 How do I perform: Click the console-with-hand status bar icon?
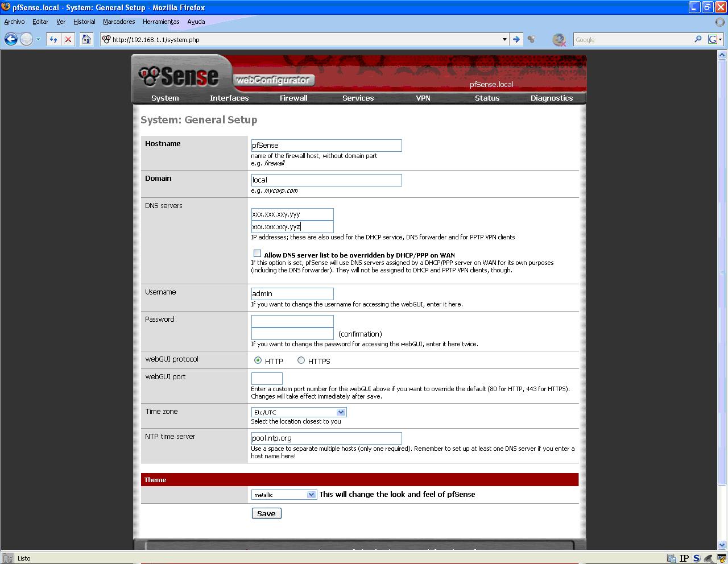coord(722,558)
